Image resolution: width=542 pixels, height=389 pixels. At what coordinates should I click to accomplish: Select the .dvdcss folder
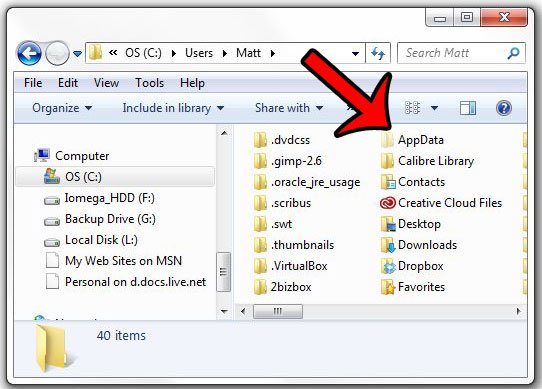[282, 140]
